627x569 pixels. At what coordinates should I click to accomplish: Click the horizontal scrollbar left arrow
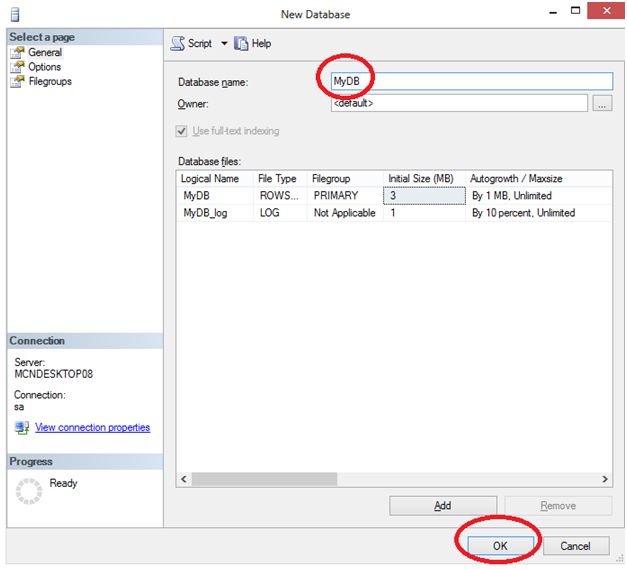pyautogui.click(x=184, y=479)
